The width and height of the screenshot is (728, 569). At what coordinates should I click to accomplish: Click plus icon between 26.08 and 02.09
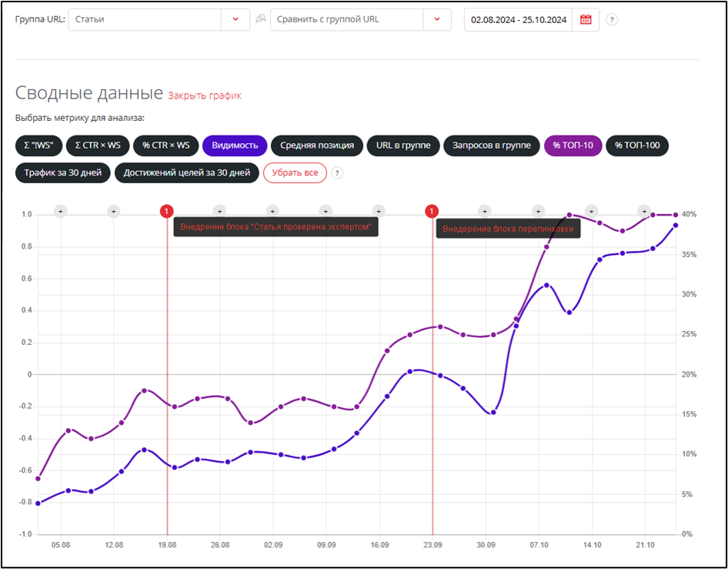(272, 211)
